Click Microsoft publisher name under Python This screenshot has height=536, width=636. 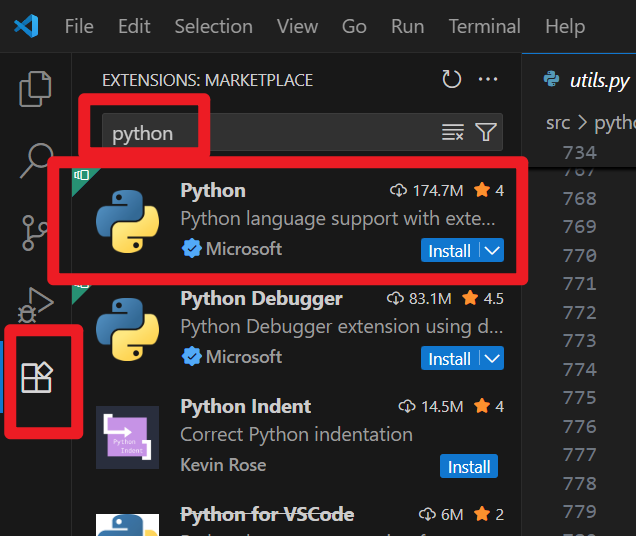click(244, 248)
